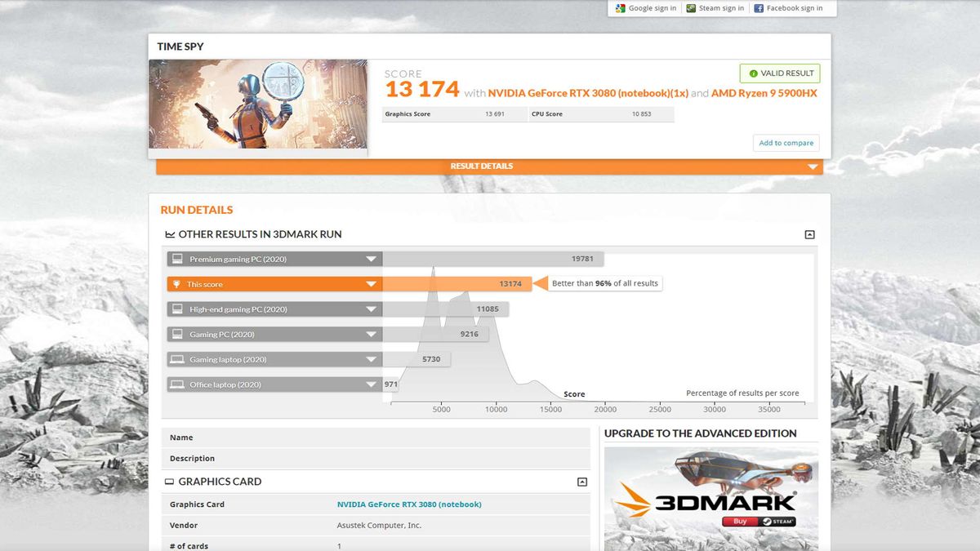Image resolution: width=980 pixels, height=551 pixels.
Task: Click the TIME SPY heading
Action: (180, 47)
